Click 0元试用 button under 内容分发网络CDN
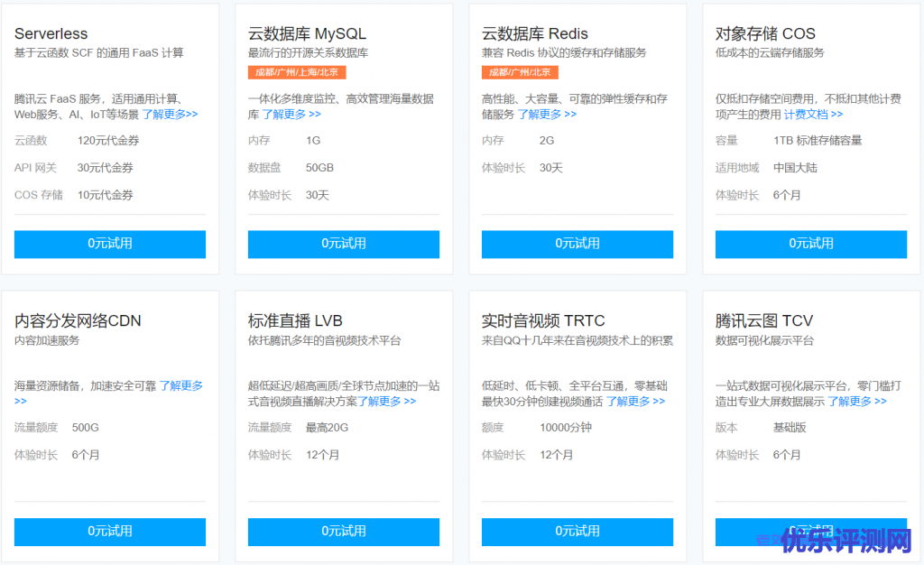The height and width of the screenshot is (565, 924). tap(110, 532)
